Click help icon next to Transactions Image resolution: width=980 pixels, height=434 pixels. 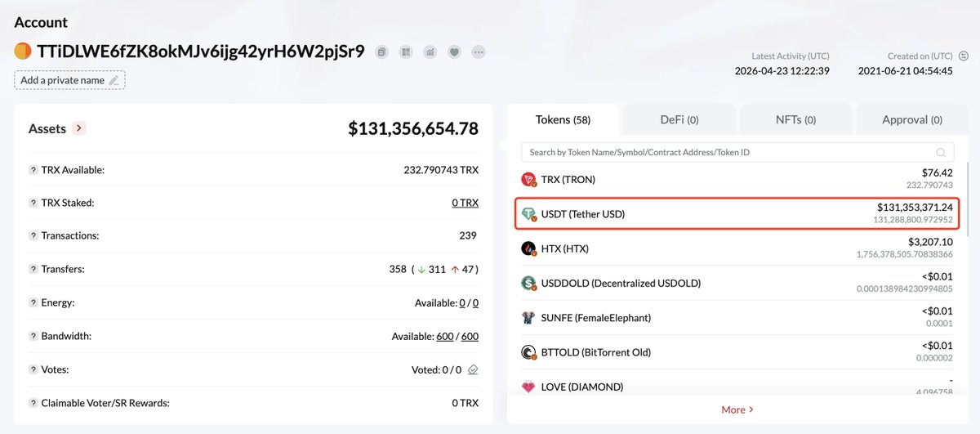pos(33,235)
